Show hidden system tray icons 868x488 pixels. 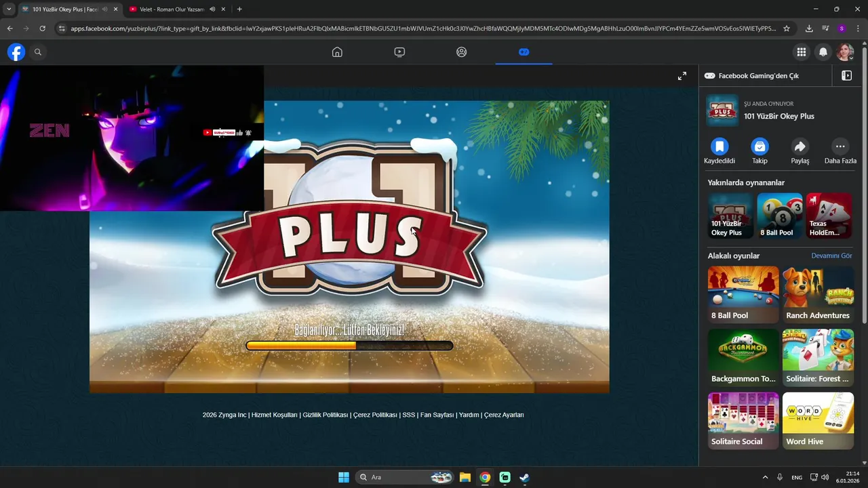click(x=766, y=477)
